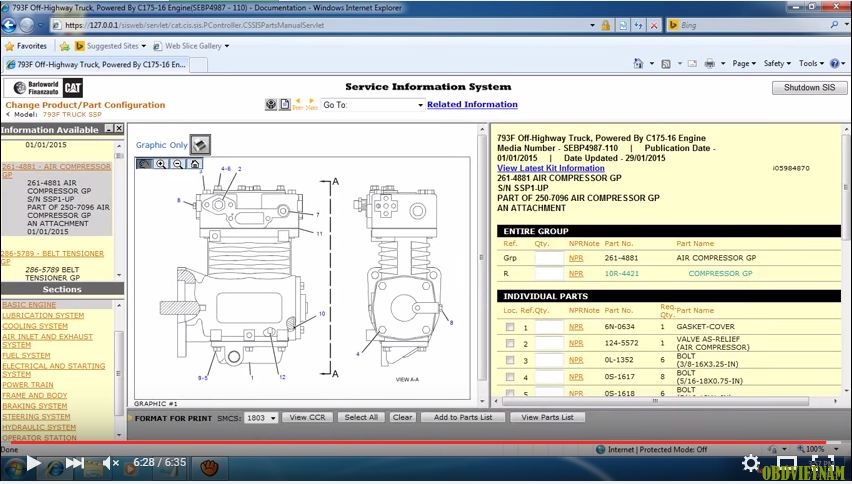Screen dimensions: 852x484
Task: Open the browser Tools menu
Action: click(x=812, y=63)
